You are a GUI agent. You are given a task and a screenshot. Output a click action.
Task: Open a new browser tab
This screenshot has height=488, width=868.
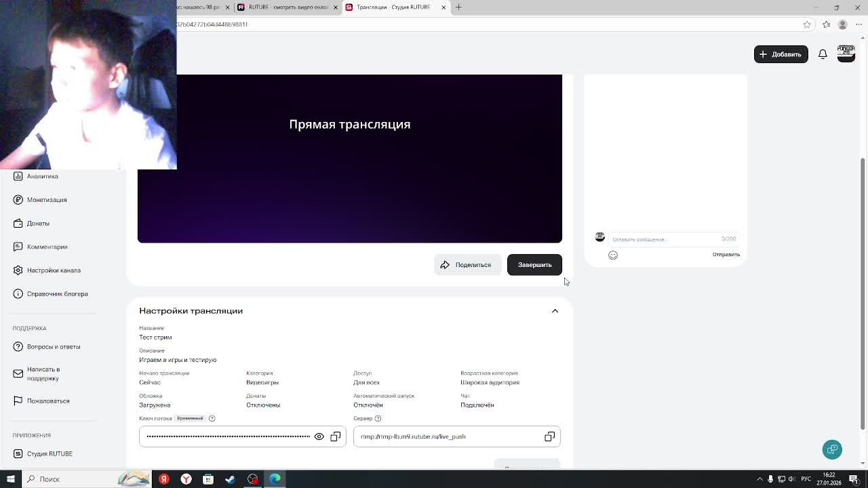[x=458, y=7]
